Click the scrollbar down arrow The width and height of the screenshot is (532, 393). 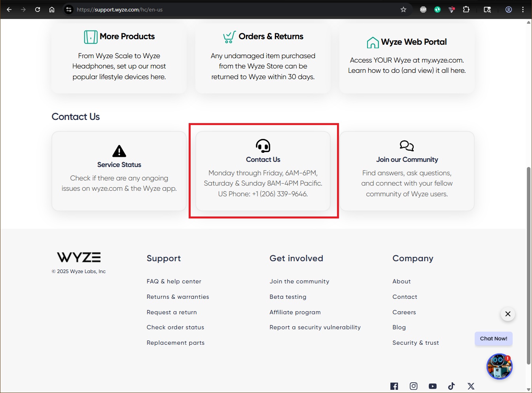(529, 389)
